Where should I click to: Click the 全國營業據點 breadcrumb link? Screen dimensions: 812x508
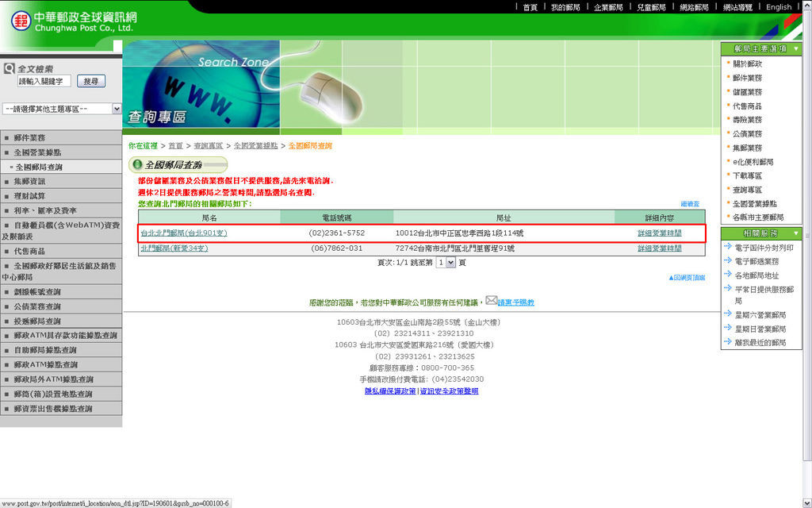point(256,146)
